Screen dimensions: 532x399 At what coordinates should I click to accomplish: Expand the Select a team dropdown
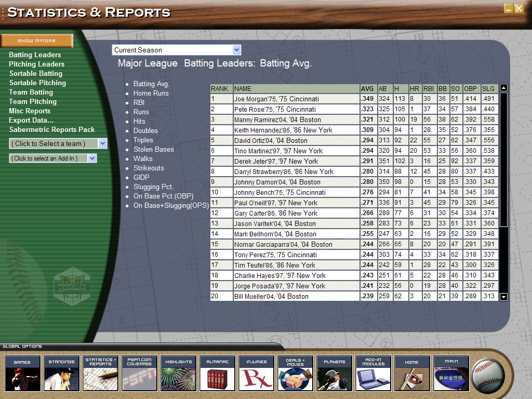58,143
